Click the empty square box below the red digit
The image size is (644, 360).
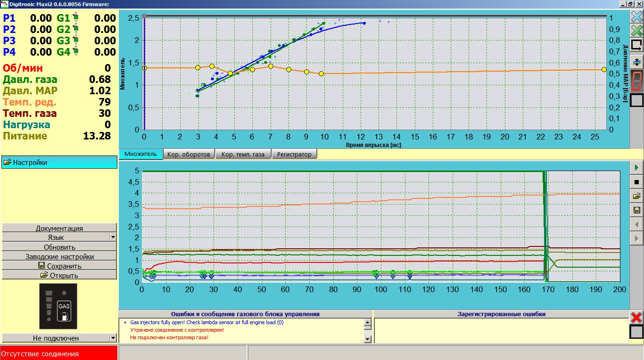636,100
